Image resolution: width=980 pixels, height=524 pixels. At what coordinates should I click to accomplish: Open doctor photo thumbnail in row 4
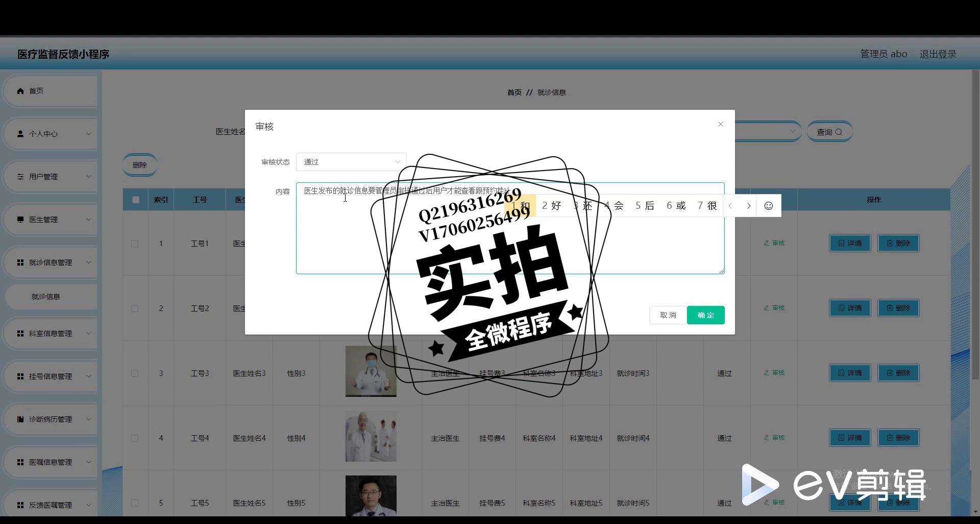(371, 436)
